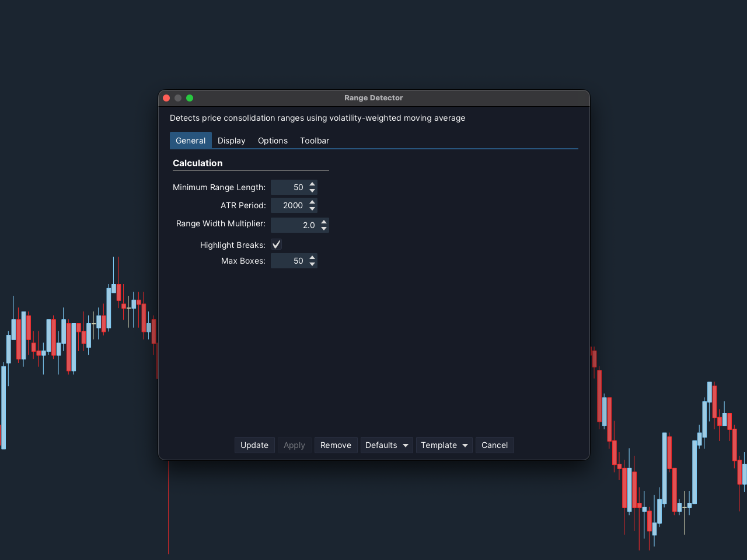Increase the Max Boxes value
This screenshot has width=747, height=560.
point(312,257)
